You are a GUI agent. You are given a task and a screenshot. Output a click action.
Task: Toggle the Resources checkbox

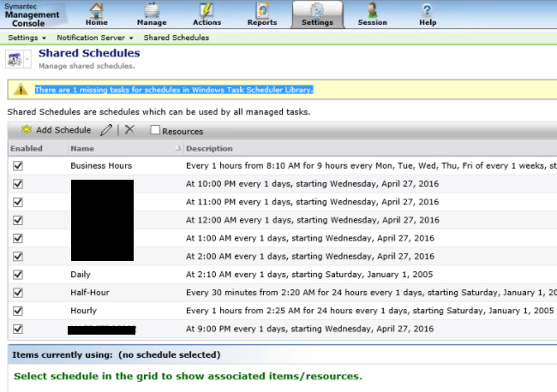coord(155,131)
